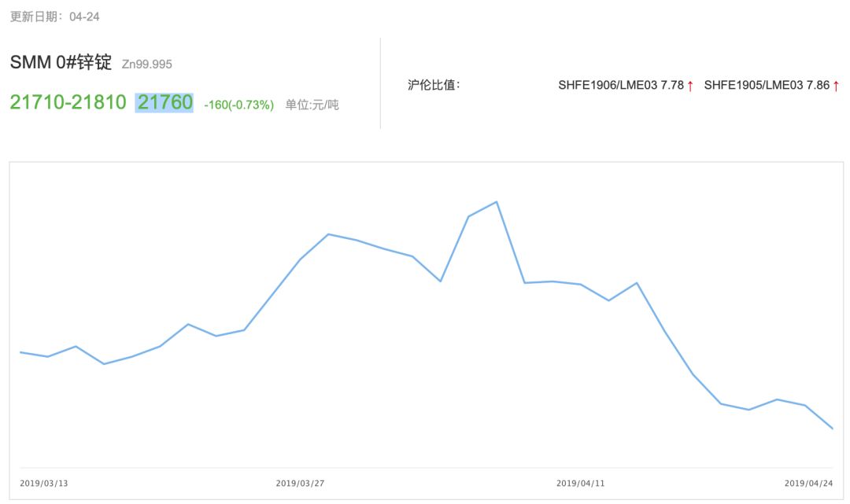850x504 pixels.
Task: Click the 2019/04/11 x-axis date label
Action: (580, 483)
